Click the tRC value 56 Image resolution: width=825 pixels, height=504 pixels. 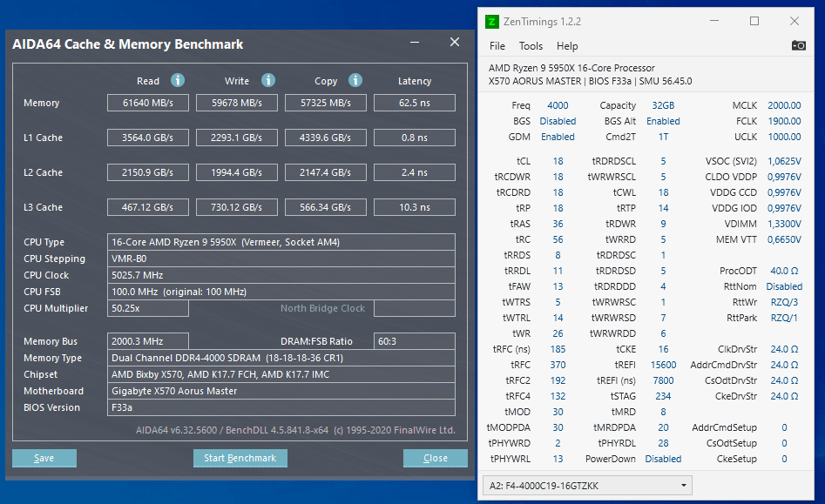[558, 239]
